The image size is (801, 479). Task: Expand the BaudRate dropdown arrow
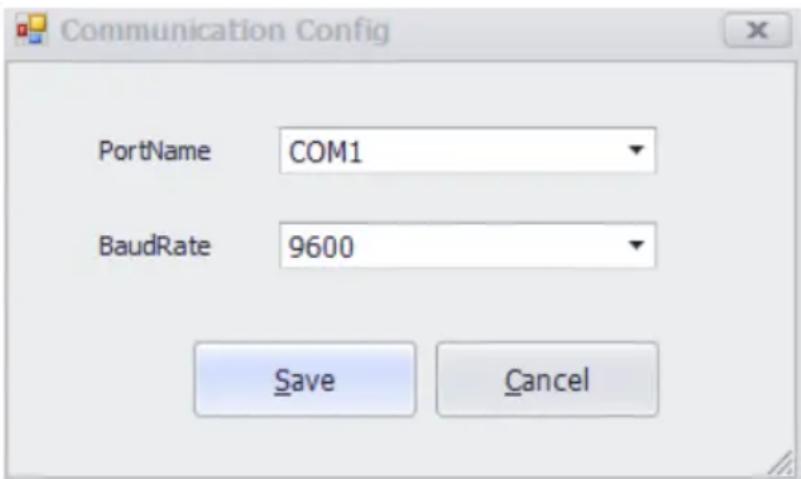coord(636,245)
